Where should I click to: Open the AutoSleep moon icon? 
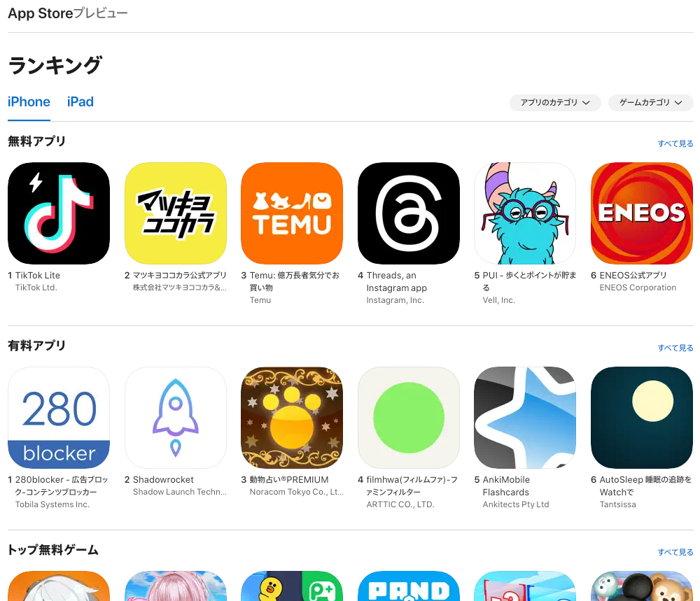(641, 418)
